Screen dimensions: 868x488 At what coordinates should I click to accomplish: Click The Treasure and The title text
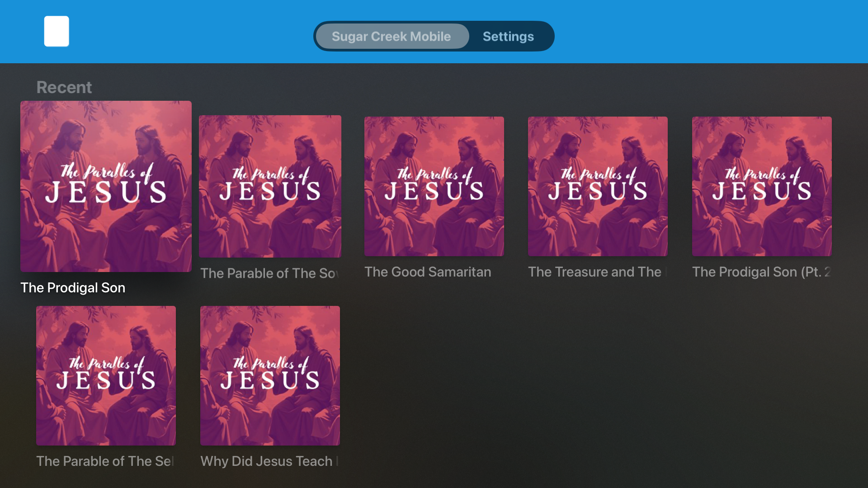click(x=598, y=272)
